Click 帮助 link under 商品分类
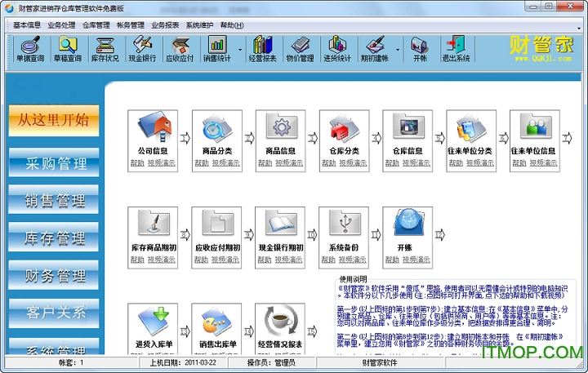Image resolution: width=588 pixels, height=373 pixels. click(202, 163)
